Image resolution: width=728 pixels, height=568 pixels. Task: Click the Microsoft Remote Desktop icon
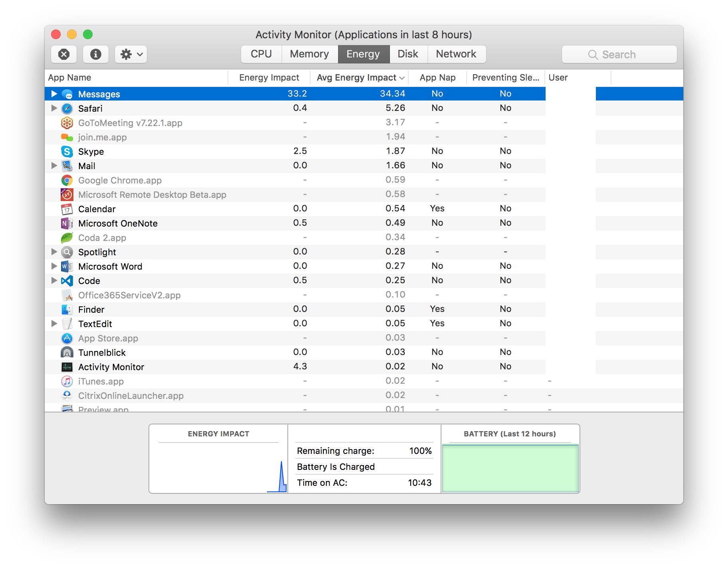(67, 195)
